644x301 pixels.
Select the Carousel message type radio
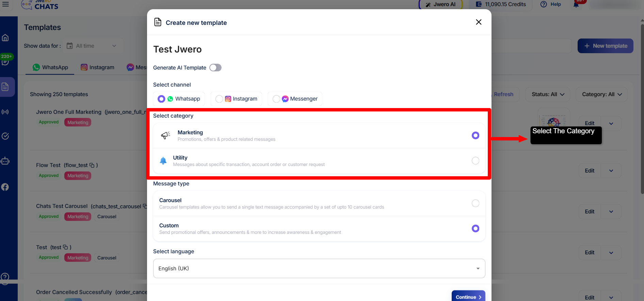click(475, 204)
